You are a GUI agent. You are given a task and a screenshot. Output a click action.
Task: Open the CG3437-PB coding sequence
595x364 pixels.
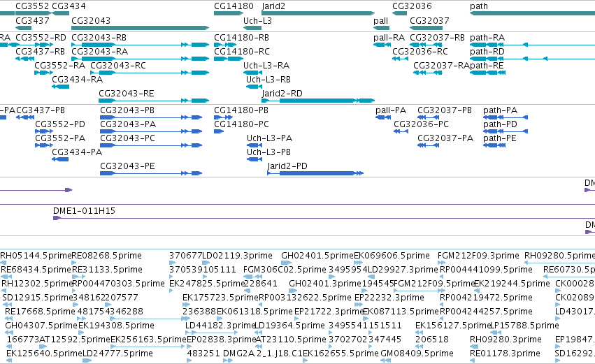click(x=41, y=110)
